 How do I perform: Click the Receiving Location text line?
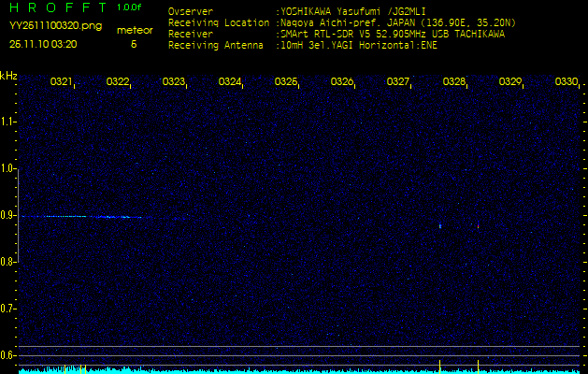pos(342,23)
